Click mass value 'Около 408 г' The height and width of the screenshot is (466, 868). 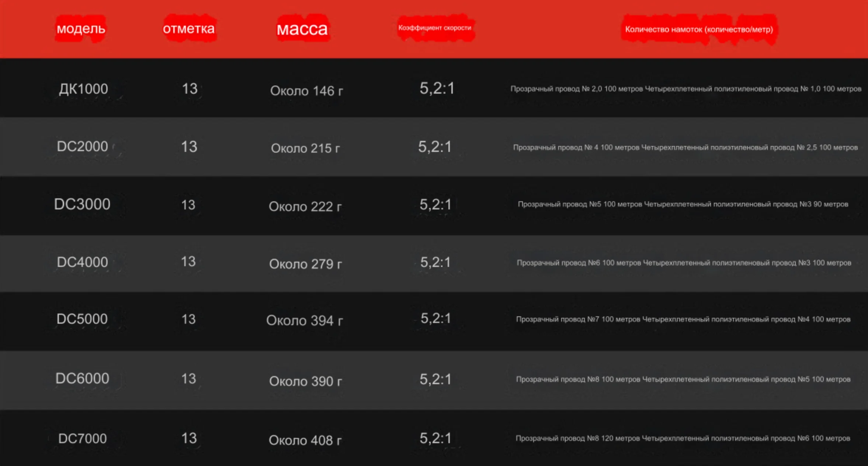305,440
